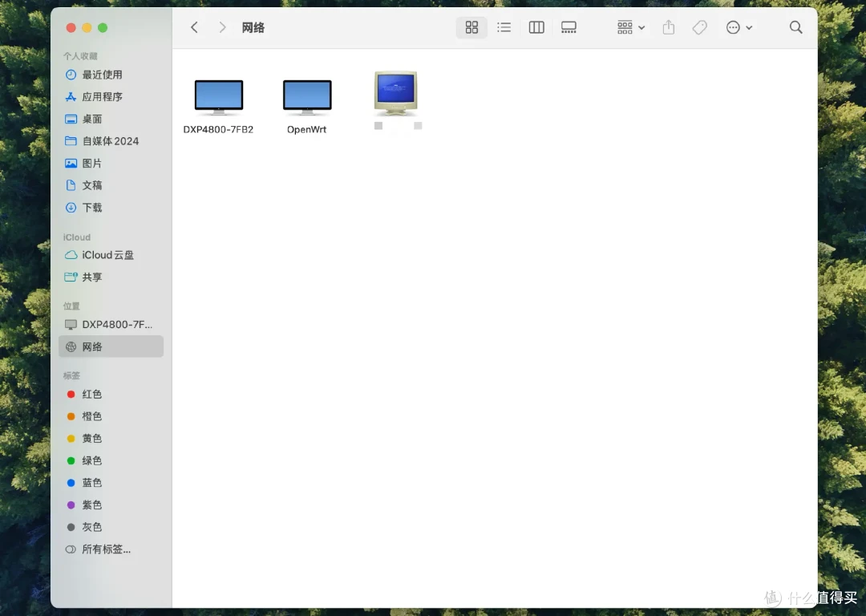Switch to list view
The image size is (866, 616).
[504, 27]
